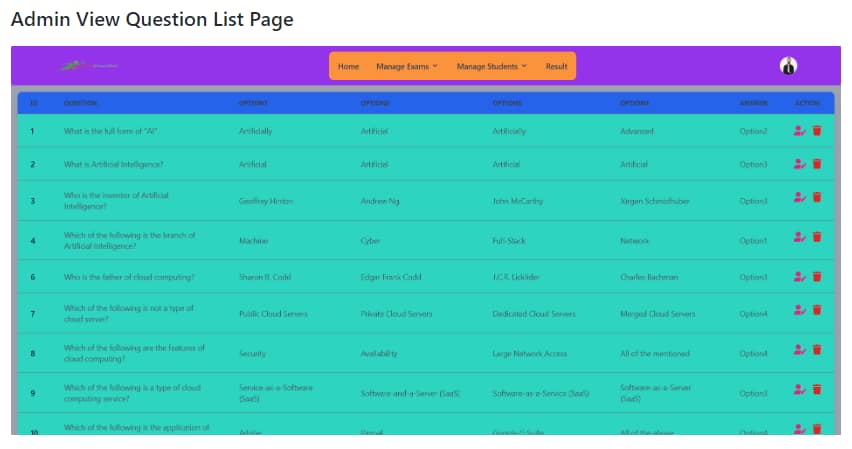Select the 'What is Artificial Intelligence?' question text

point(114,164)
